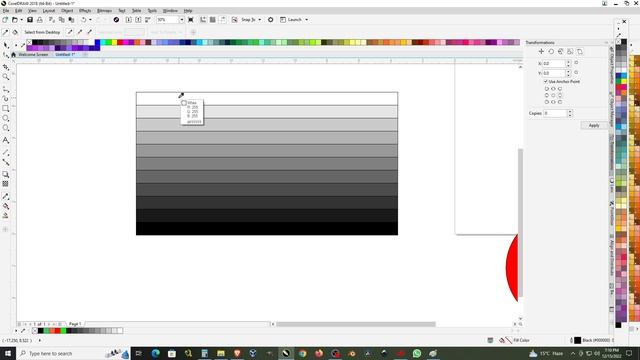Expand the Snap To dropdown
Viewport: 640px width, 360px height.
click(260, 20)
